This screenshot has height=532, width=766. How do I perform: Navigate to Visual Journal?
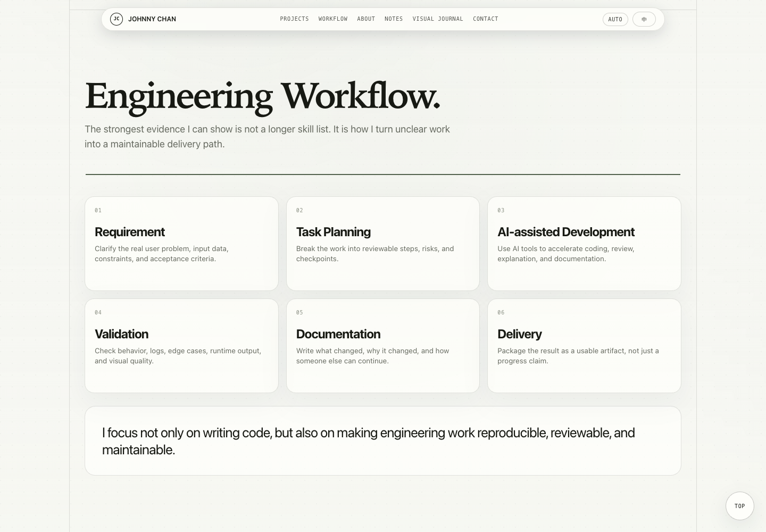tap(438, 19)
